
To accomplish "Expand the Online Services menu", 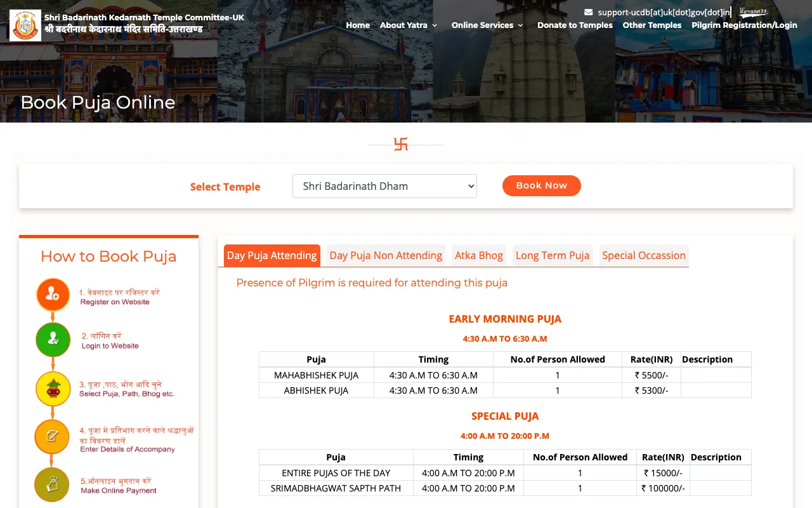I will coord(487,25).
